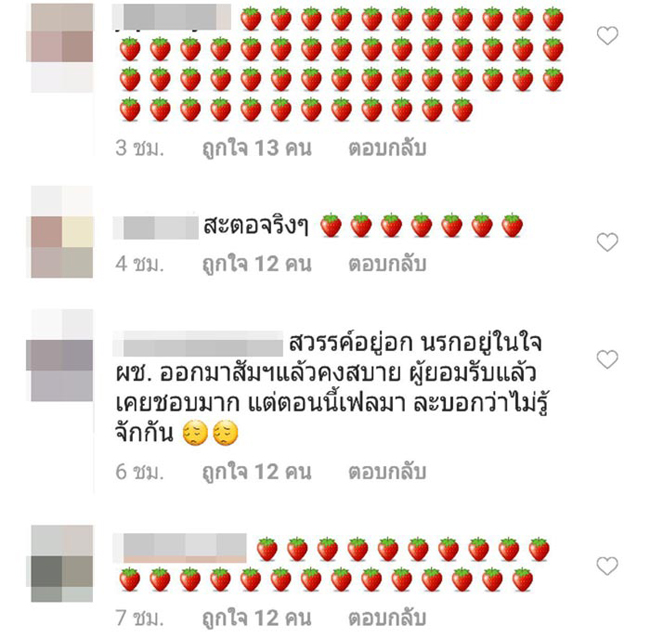Open blurred username before สะตอจริงๆ
Image resolution: width=650 pixels, height=638 pixels.
coord(156,228)
